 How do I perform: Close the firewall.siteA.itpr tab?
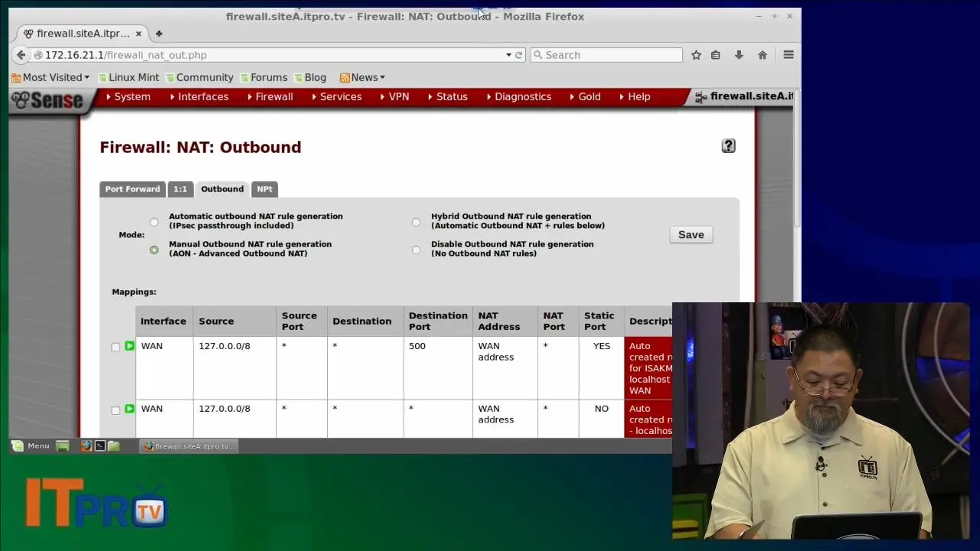tap(139, 34)
